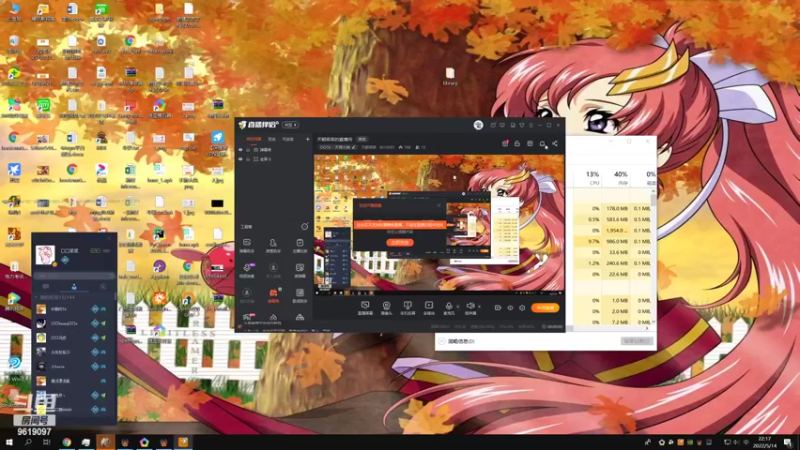
Task: Switch to the second scene tab
Action: [x=272, y=139]
